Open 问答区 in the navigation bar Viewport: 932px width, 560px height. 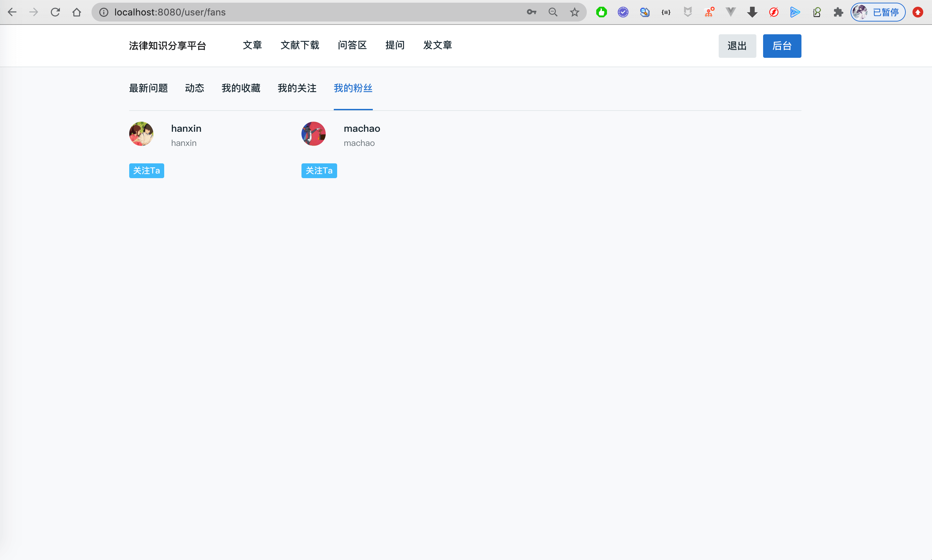coord(352,45)
